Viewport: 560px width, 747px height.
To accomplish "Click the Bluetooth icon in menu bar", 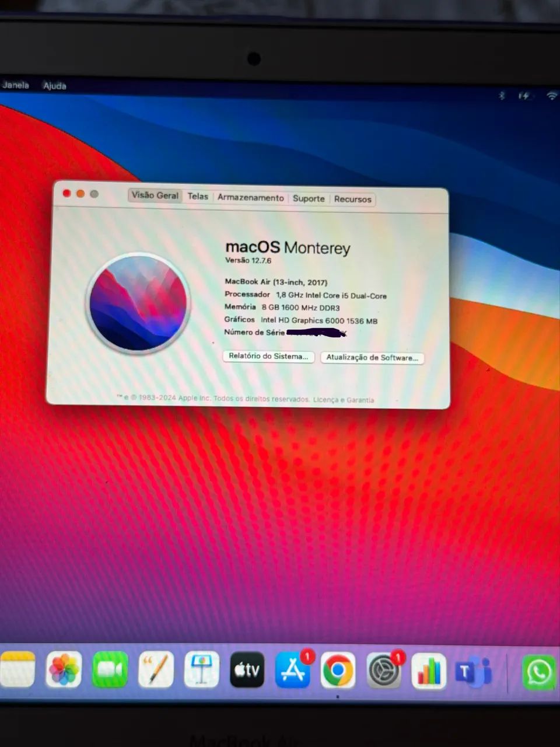I will pyautogui.click(x=502, y=96).
